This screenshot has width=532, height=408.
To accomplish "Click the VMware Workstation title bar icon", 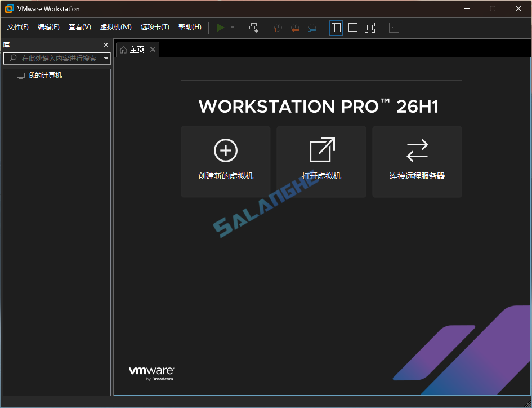I will tap(9, 9).
